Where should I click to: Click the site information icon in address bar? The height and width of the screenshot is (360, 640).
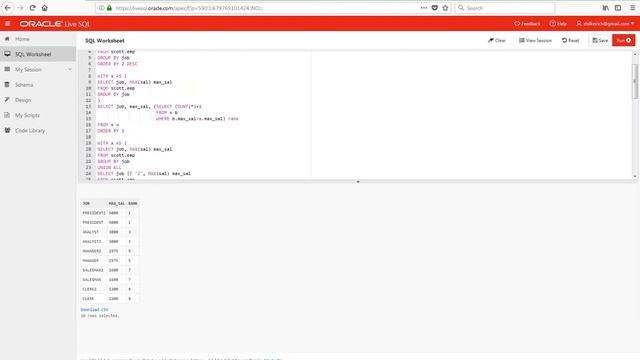point(101,8)
